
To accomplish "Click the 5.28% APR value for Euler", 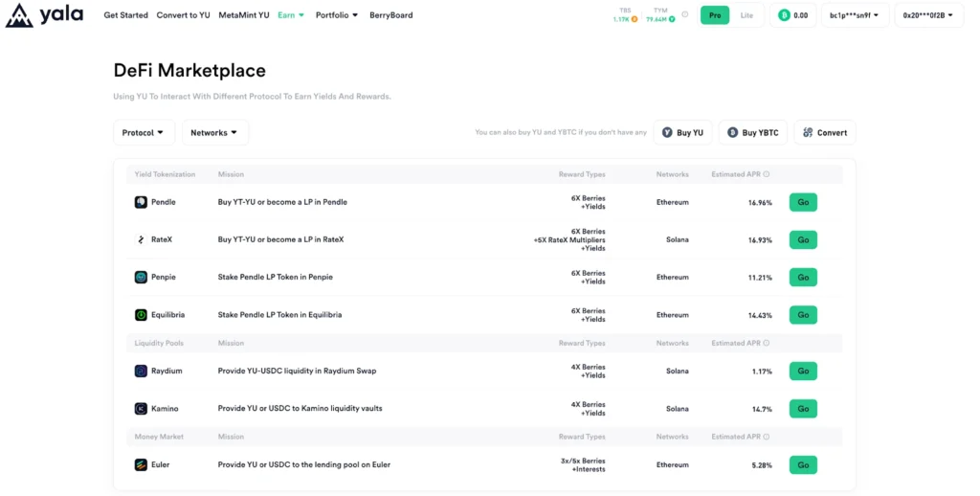I will [762, 465].
